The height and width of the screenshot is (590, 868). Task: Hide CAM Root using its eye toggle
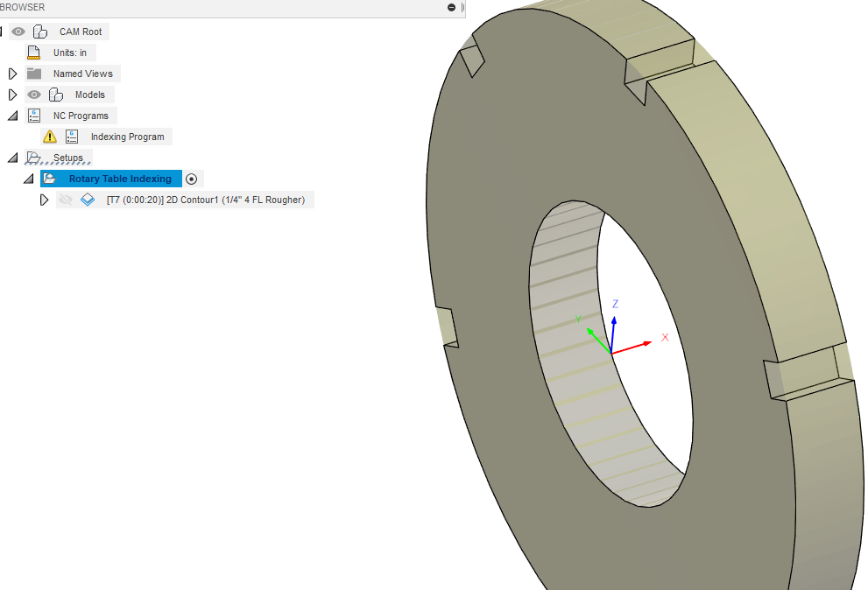[18, 31]
